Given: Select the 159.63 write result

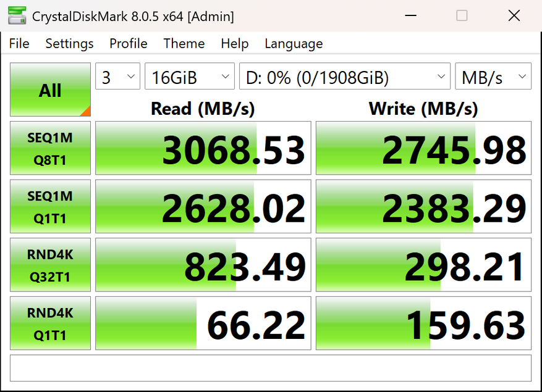Looking at the screenshot, I should pos(424,323).
